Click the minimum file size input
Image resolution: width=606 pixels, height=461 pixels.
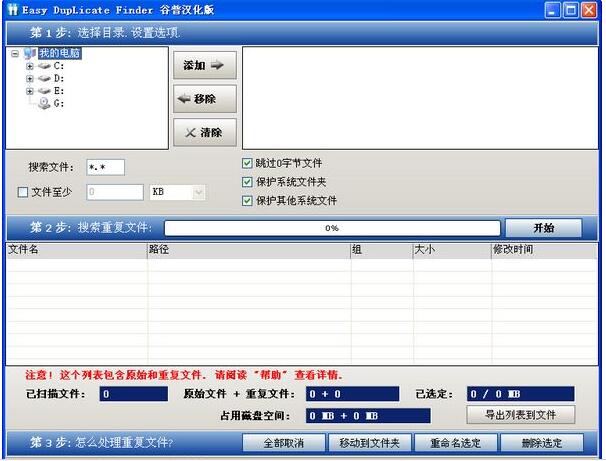point(115,192)
